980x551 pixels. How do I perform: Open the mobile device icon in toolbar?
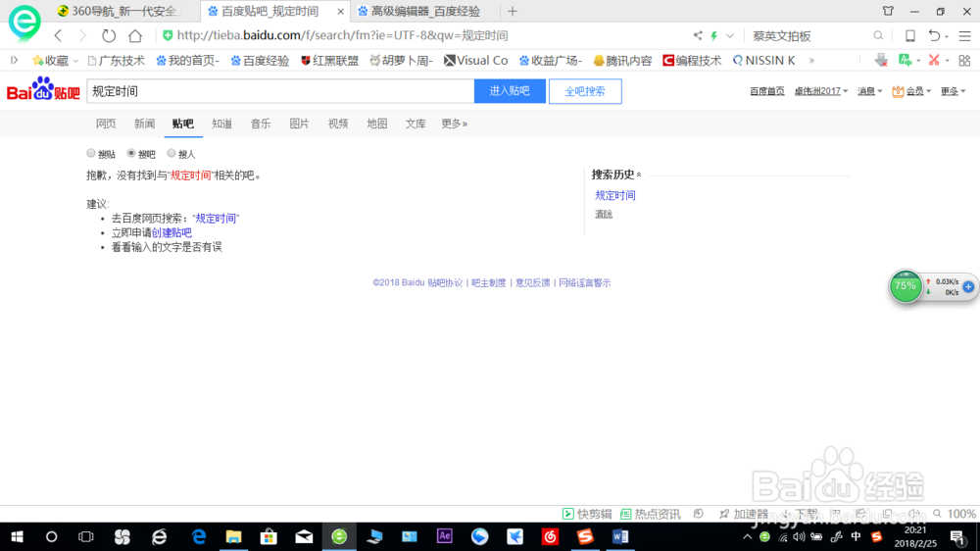point(910,35)
